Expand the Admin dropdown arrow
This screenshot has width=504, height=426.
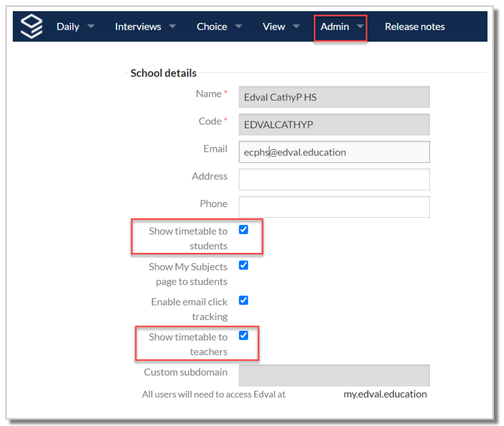(x=360, y=26)
